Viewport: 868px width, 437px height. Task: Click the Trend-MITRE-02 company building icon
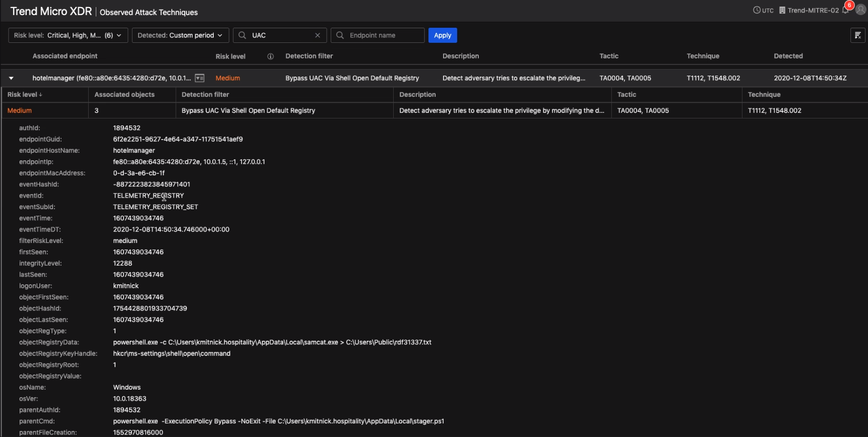click(x=782, y=10)
